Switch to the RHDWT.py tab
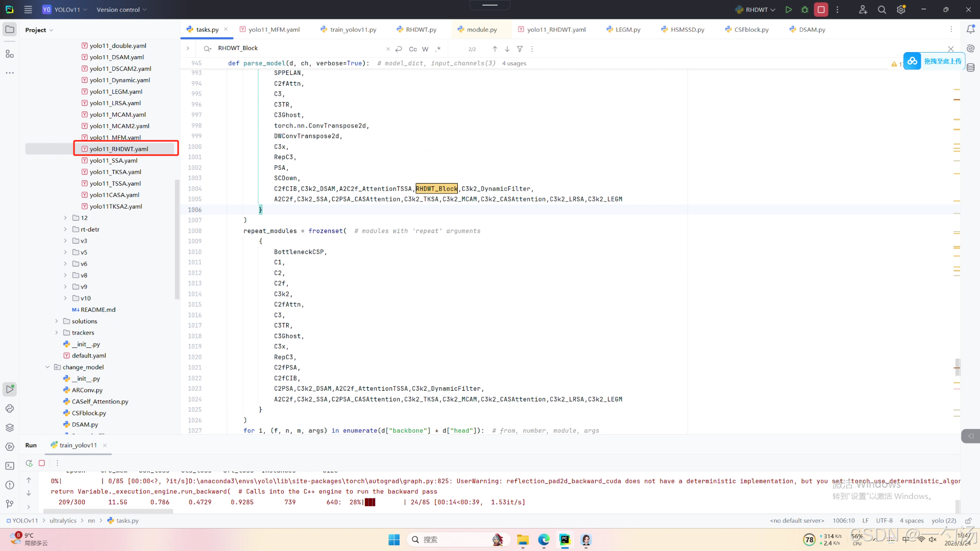980x551 pixels. [x=421, y=30]
